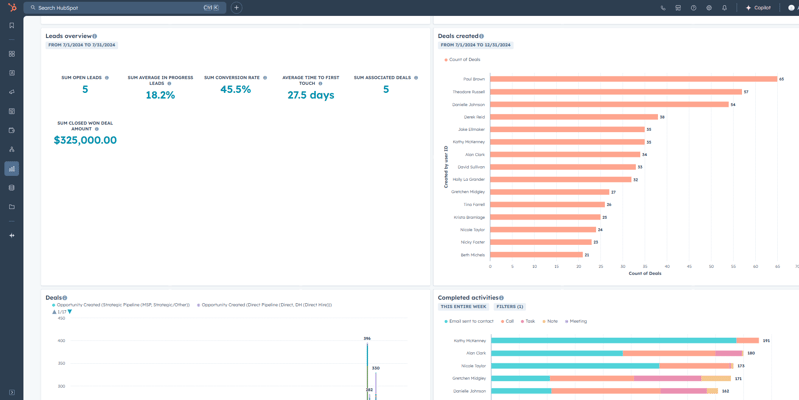Open the Breeze sparkle sidebar icon
Viewport: 799px width, 400px height.
pos(12,235)
